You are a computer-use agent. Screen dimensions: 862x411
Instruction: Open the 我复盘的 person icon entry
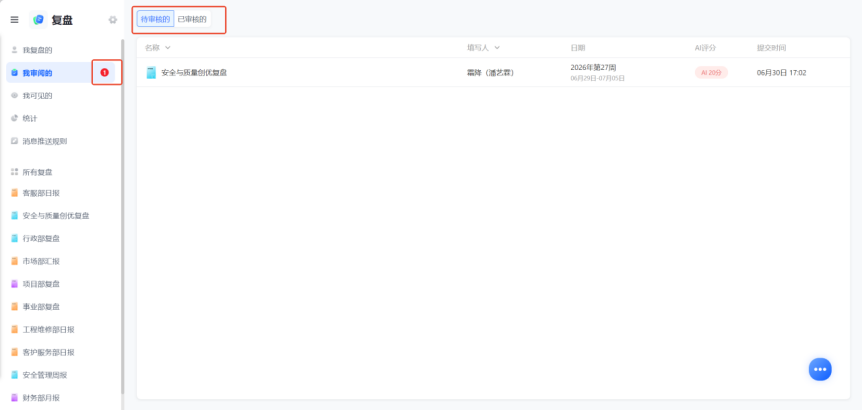point(14,50)
